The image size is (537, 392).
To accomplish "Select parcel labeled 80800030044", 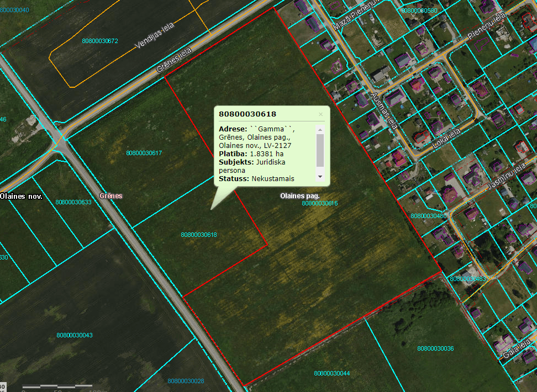I will [331, 373].
